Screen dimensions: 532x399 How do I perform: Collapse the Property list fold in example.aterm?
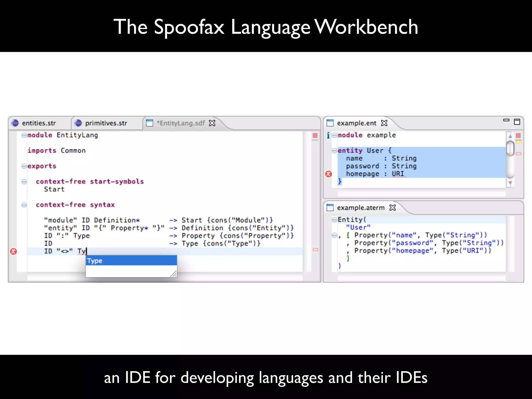334,235
